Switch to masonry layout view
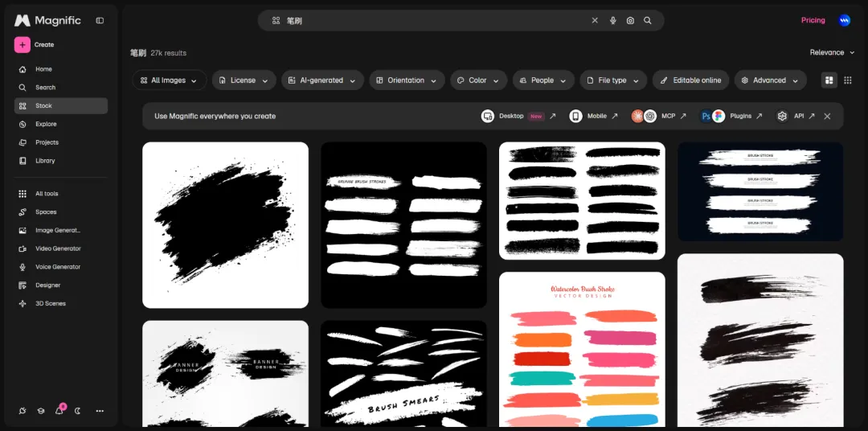 coord(829,80)
